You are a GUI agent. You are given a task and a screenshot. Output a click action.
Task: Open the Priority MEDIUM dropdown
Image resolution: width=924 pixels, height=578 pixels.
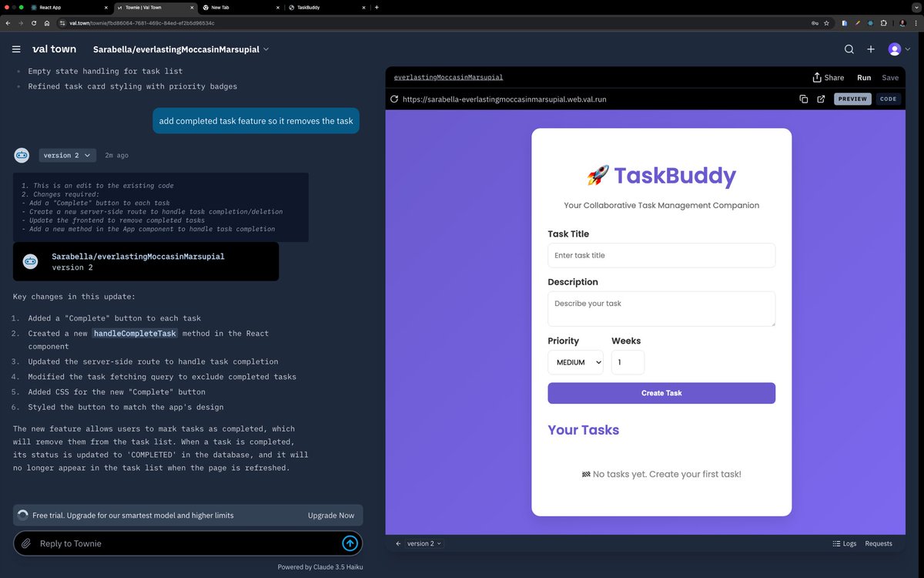pyautogui.click(x=575, y=362)
